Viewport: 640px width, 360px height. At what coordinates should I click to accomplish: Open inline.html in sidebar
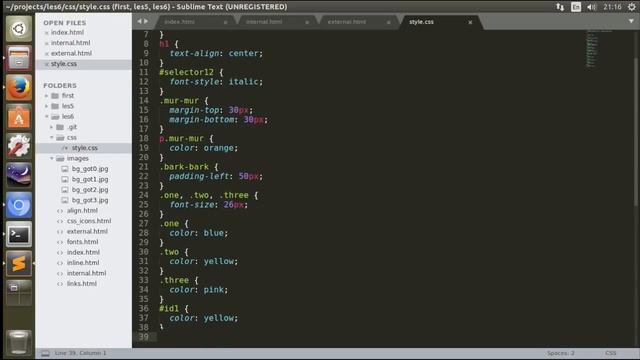pyautogui.click(x=83, y=263)
